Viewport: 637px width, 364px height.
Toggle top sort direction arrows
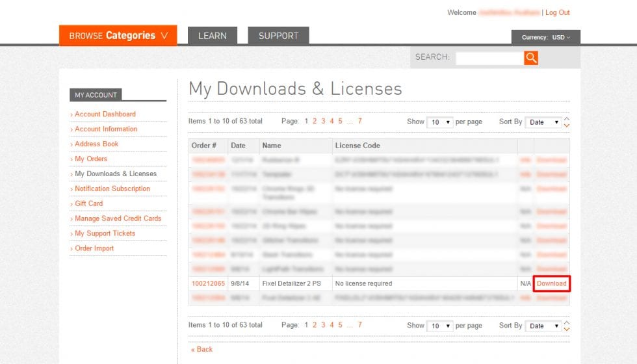click(x=566, y=122)
